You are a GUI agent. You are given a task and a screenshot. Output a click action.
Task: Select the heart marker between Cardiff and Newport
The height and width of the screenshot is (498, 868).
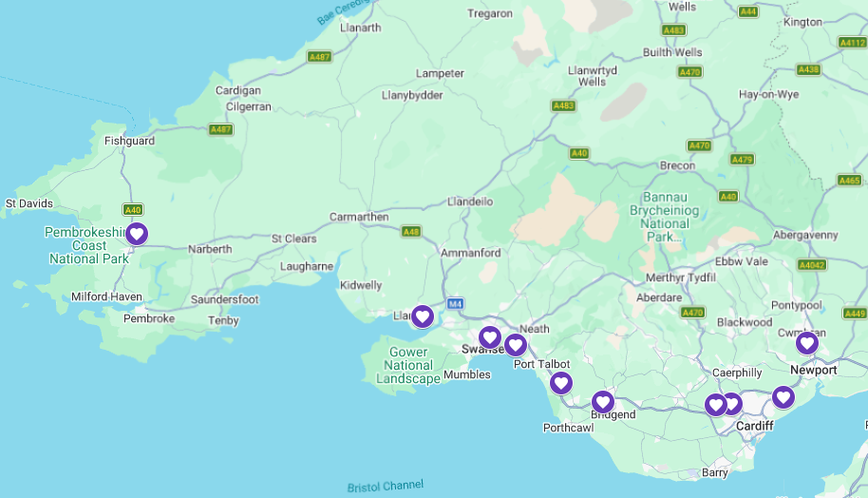tap(783, 397)
